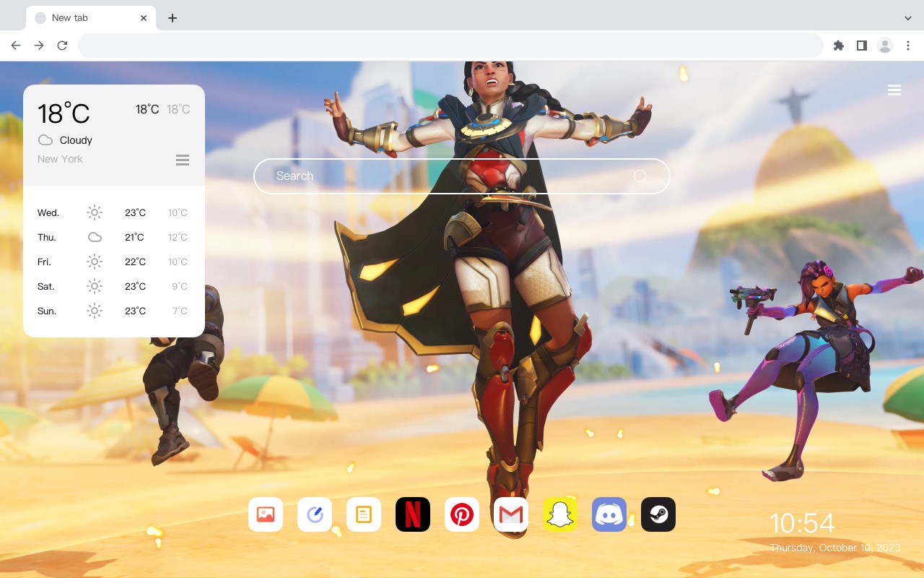Open the Discord shortcut

(x=609, y=514)
